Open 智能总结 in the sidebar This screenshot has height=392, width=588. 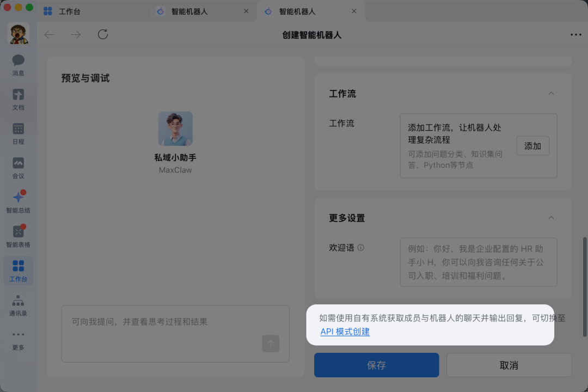[18, 201]
